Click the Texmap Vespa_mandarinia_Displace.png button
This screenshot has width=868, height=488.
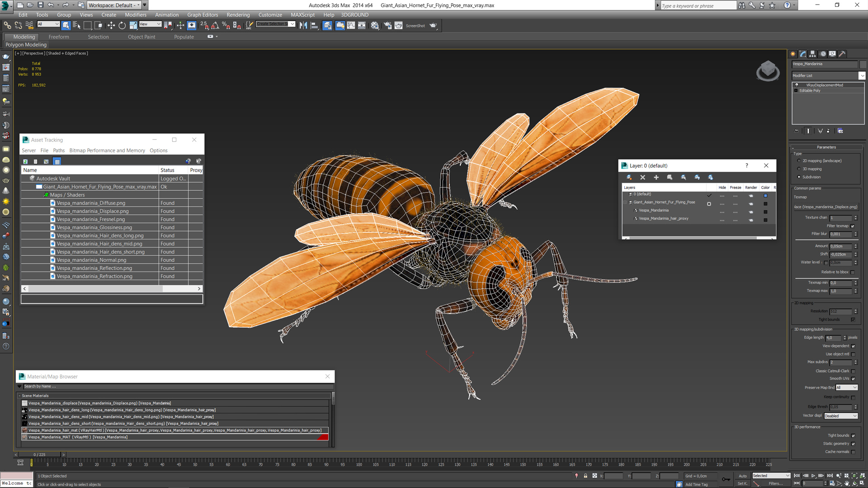click(x=826, y=207)
